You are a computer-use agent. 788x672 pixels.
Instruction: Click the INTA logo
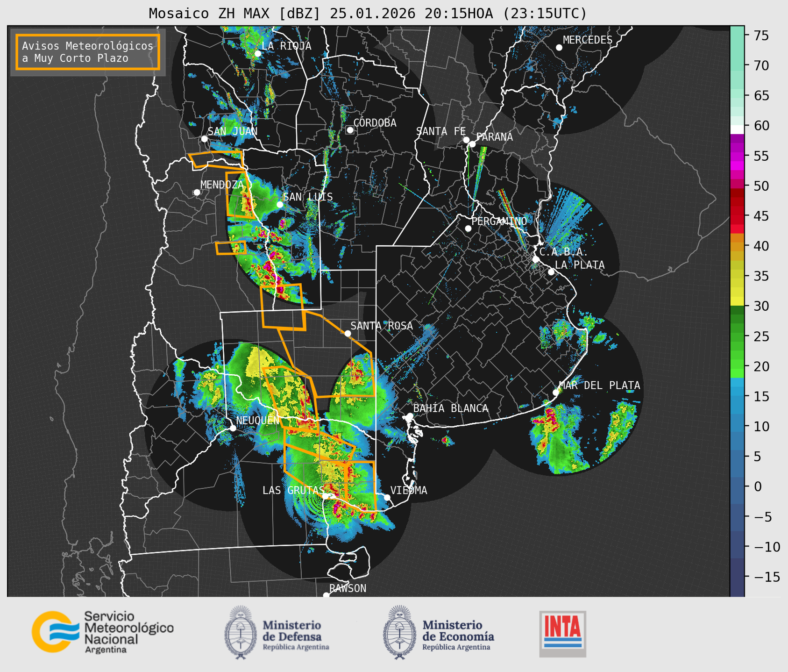pos(563,634)
